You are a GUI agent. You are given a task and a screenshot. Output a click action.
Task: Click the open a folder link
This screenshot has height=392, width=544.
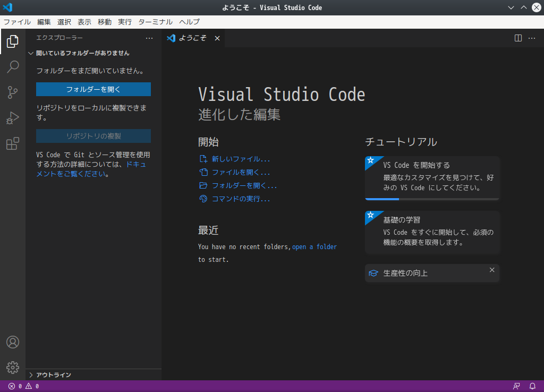point(314,246)
